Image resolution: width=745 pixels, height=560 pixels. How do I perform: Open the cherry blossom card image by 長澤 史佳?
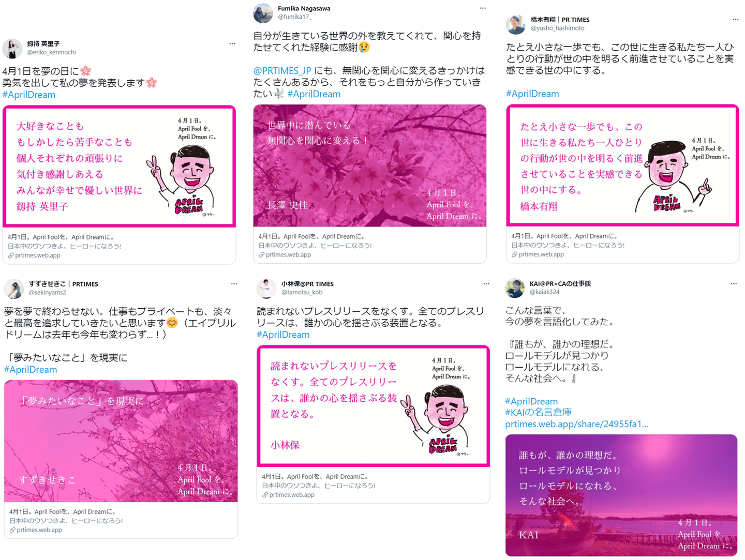click(x=369, y=165)
